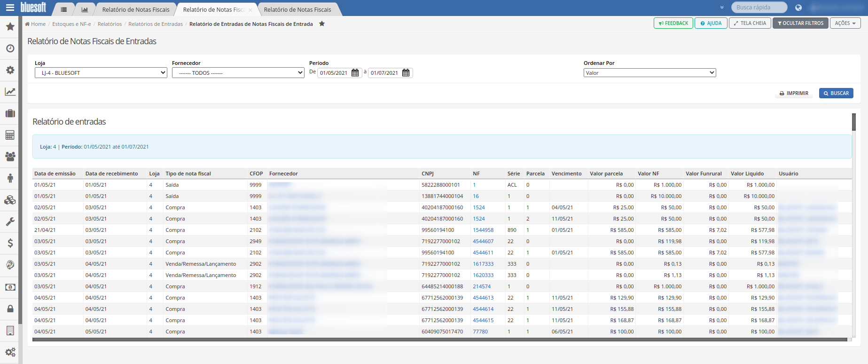
Task: Expand the top bar chevron dropdown
Action: coord(722,8)
